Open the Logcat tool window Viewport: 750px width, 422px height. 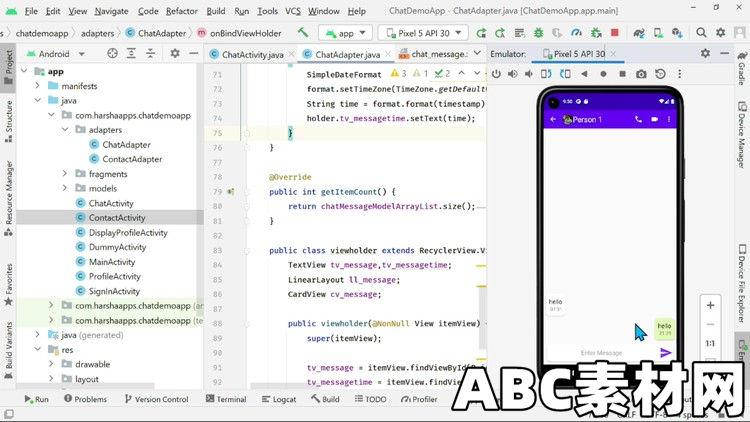coord(279,399)
